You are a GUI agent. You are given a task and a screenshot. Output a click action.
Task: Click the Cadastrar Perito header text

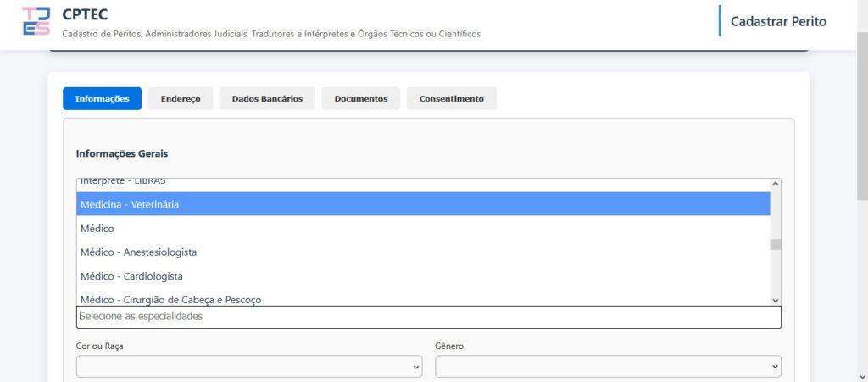coord(777,21)
